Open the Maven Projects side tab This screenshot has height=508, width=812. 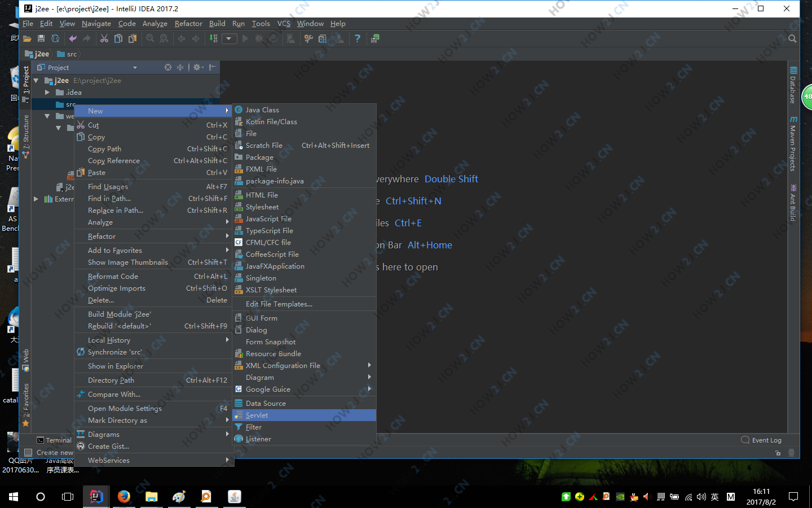point(793,144)
